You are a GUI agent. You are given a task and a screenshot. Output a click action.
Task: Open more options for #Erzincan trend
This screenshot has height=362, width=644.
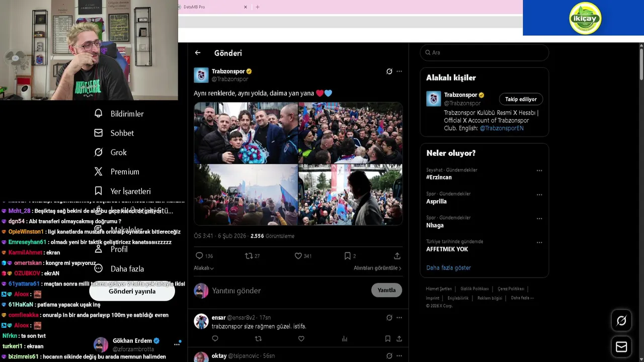pos(539,170)
